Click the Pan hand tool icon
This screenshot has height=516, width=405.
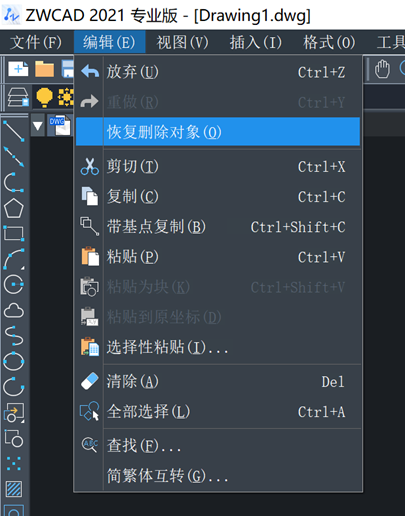[382, 69]
